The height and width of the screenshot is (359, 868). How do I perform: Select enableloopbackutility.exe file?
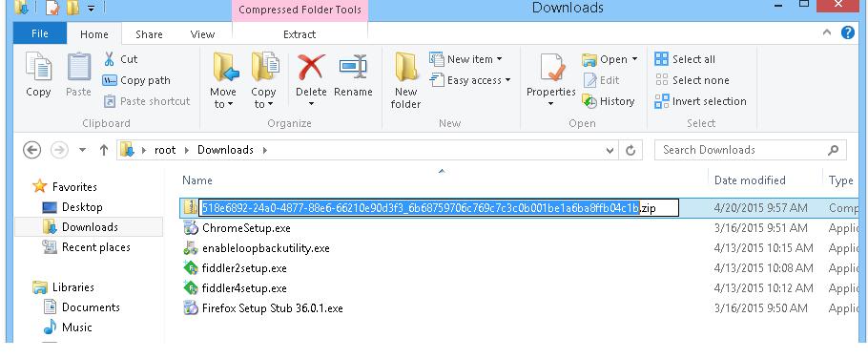pyautogui.click(x=266, y=248)
